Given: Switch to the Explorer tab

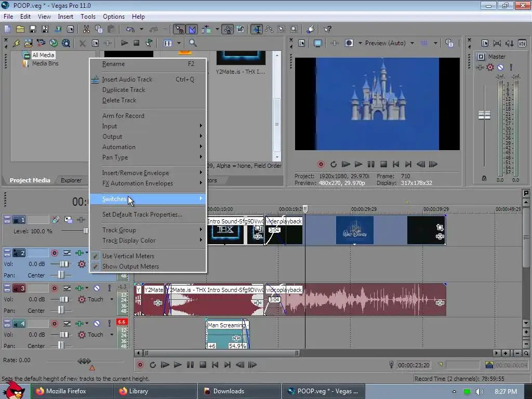Looking at the screenshot, I should [x=71, y=180].
